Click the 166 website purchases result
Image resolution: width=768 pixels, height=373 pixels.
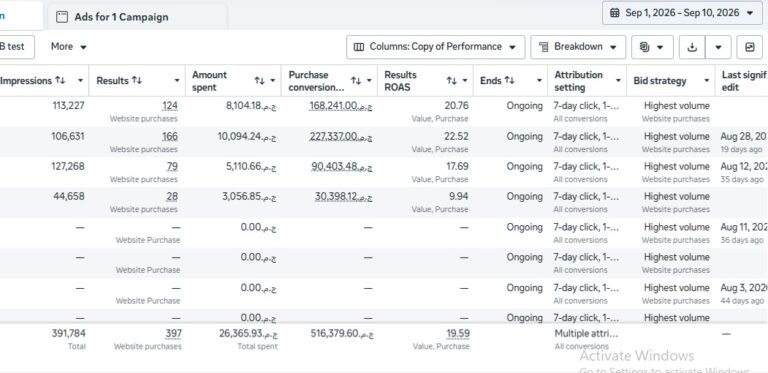(170, 136)
